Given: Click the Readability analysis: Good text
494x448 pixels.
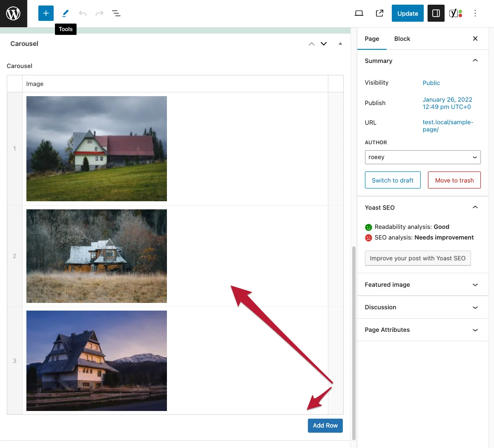Looking at the screenshot, I should [412, 227].
